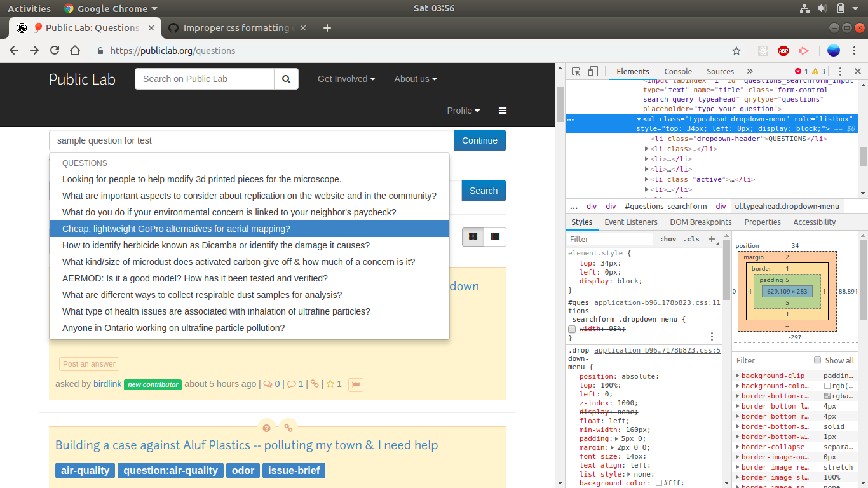Toggle the device toolbar icon in DevTools

coord(593,71)
